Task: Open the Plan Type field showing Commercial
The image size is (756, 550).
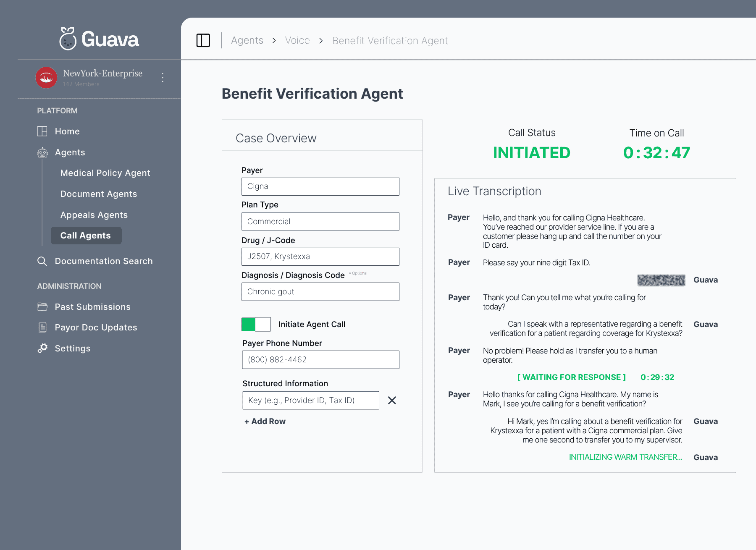Action: coord(320,221)
